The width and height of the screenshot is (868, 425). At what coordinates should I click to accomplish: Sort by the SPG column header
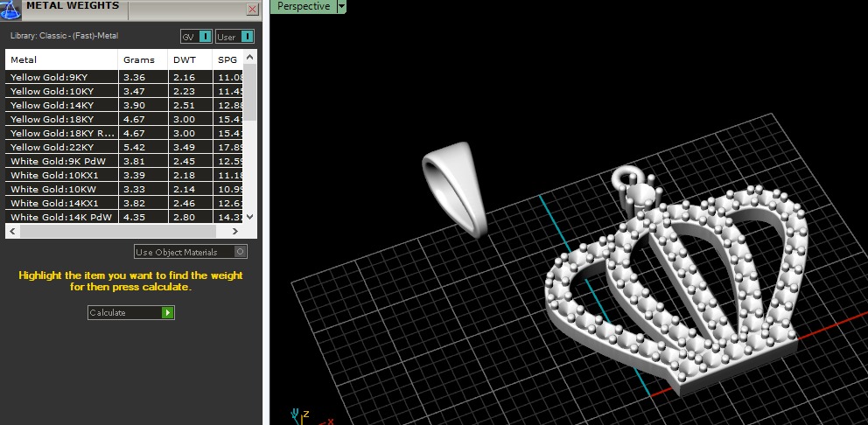(x=227, y=59)
